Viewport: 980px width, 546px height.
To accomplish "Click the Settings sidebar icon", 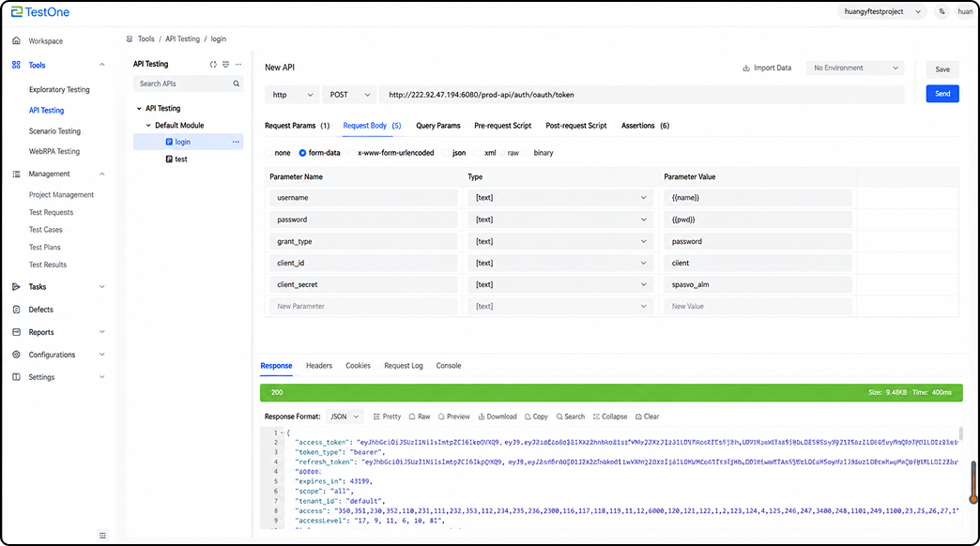I will (16, 377).
